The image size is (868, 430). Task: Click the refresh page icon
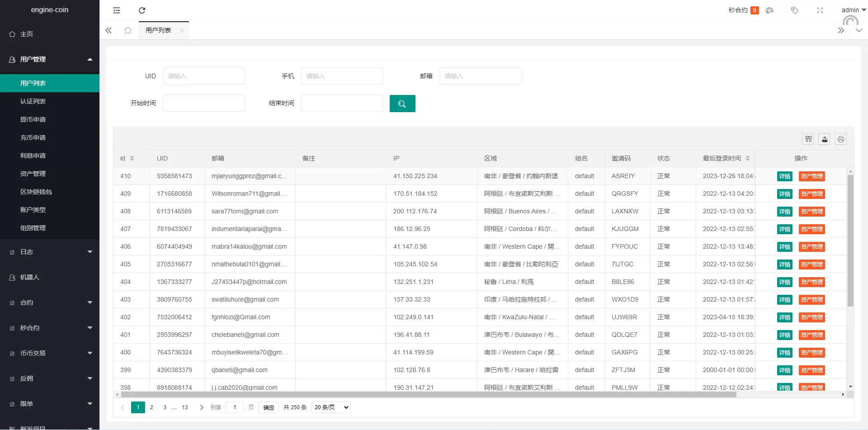(x=142, y=10)
